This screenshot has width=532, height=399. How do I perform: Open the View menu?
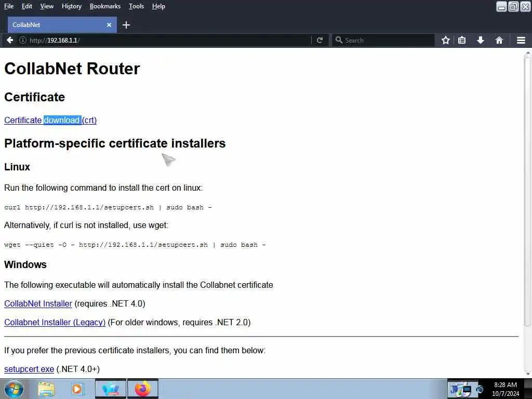[47, 6]
